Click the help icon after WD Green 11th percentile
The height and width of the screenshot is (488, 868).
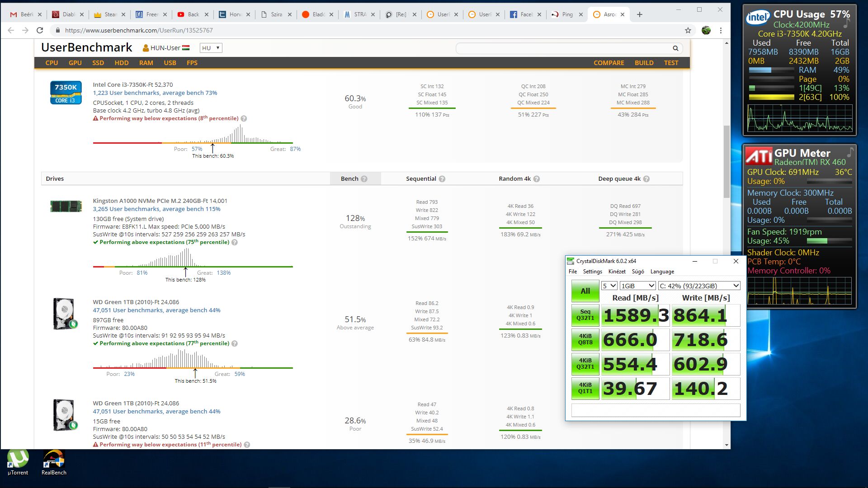point(247,445)
